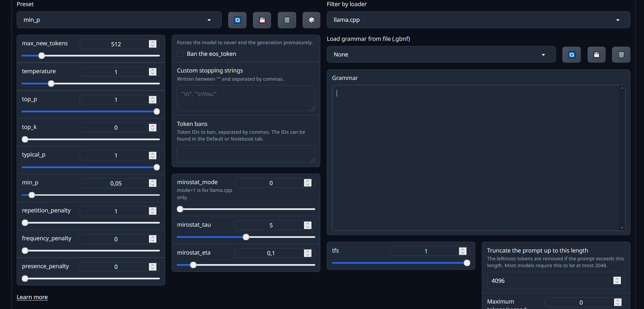Click the tfs stepper arrows
This screenshot has height=309, width=644.
coord(463,251)
